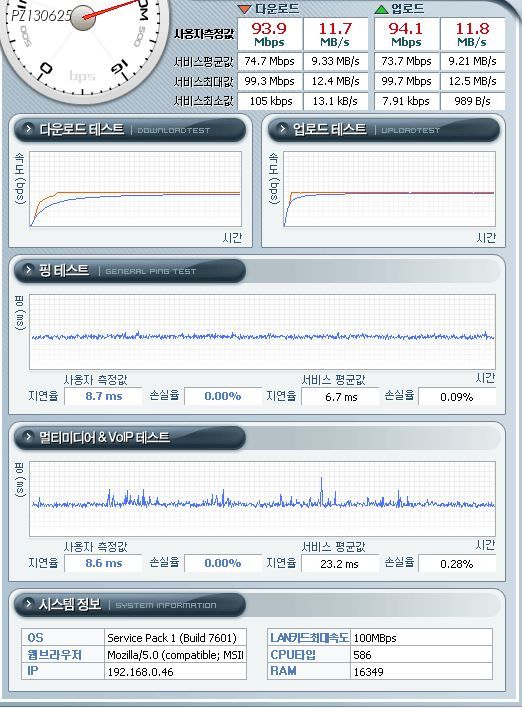Click the 0.00% loss field in VoIP test
The width and height of the screenshot is (522, 708).
223,564
